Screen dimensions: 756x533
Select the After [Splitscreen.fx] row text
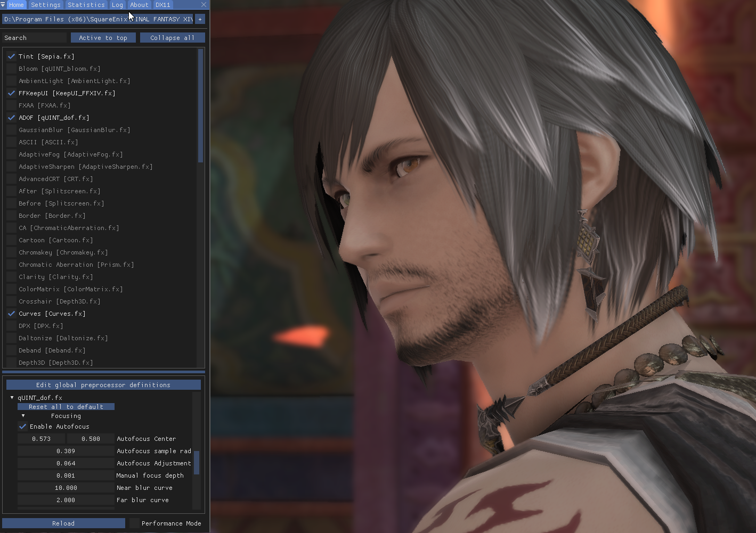pyautogui.click(x=59, y=191)
